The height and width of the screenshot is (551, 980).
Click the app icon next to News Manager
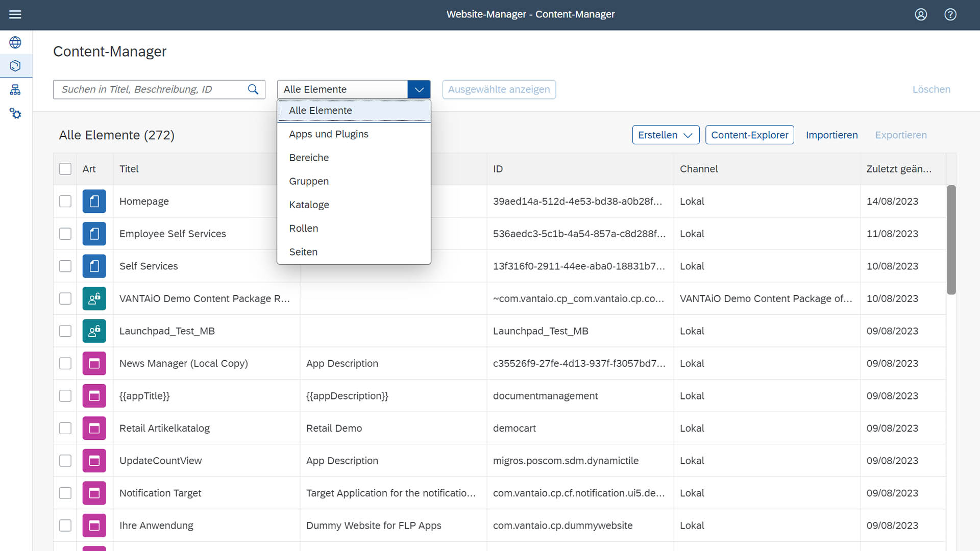94,363
